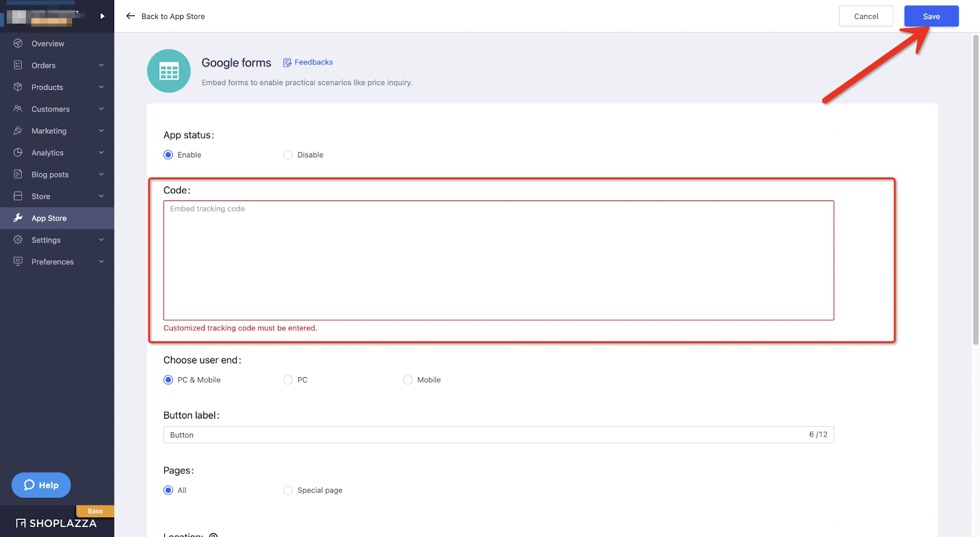Choose PC & Mobile user end
This screenshot has width=980, height=537.
(168, 379)
